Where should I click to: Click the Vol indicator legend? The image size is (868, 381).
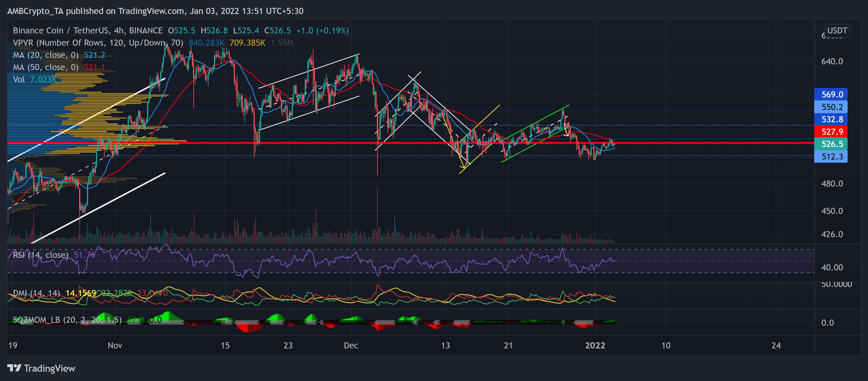pyautogui.click(x=19, y=79)
